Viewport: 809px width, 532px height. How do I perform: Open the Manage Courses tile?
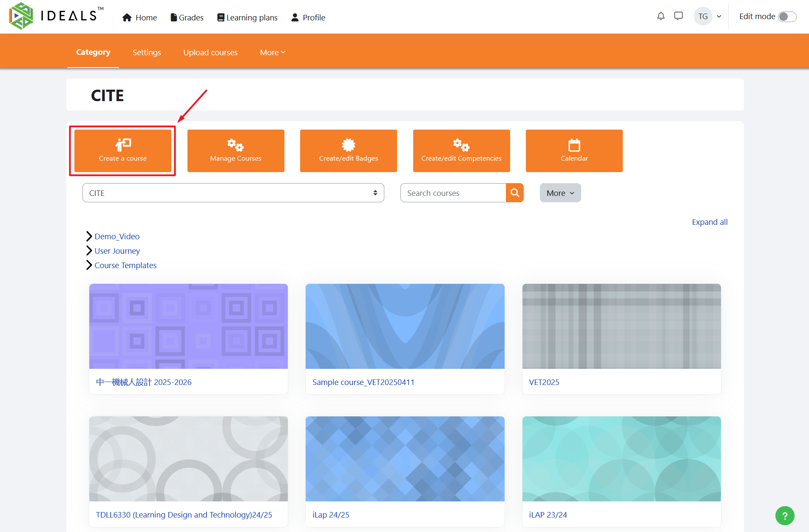pyautogui.click(x=236, y=151)
